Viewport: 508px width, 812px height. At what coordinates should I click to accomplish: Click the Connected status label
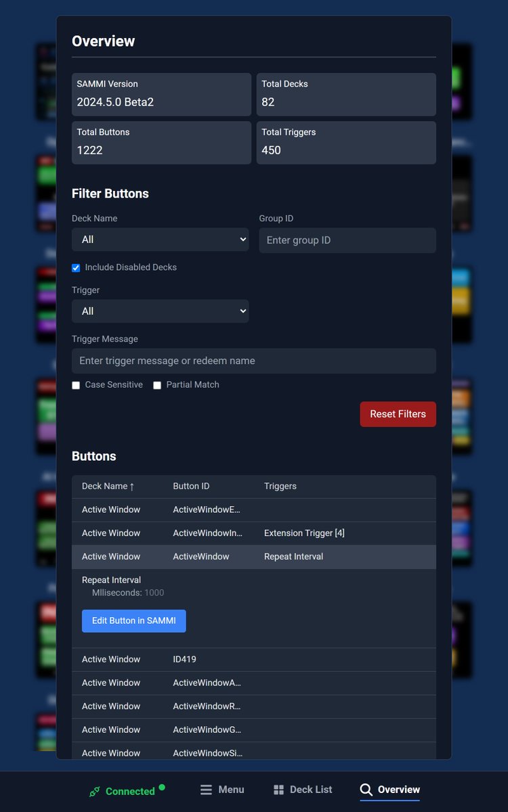click(130, 792)
